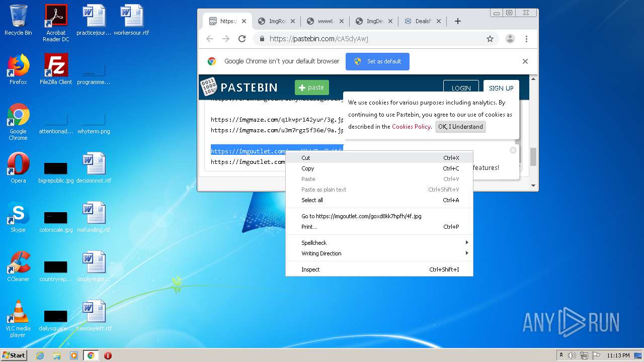Launch Skype desktop shortcut
This screenshot has height=362, width=644.
[18, 217]
